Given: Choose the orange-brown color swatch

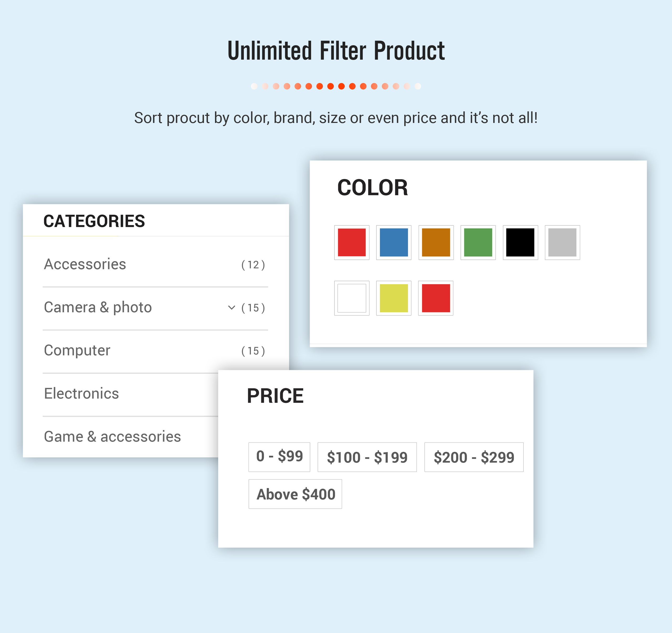Looking at the screenshot, I should coord(436,242).
